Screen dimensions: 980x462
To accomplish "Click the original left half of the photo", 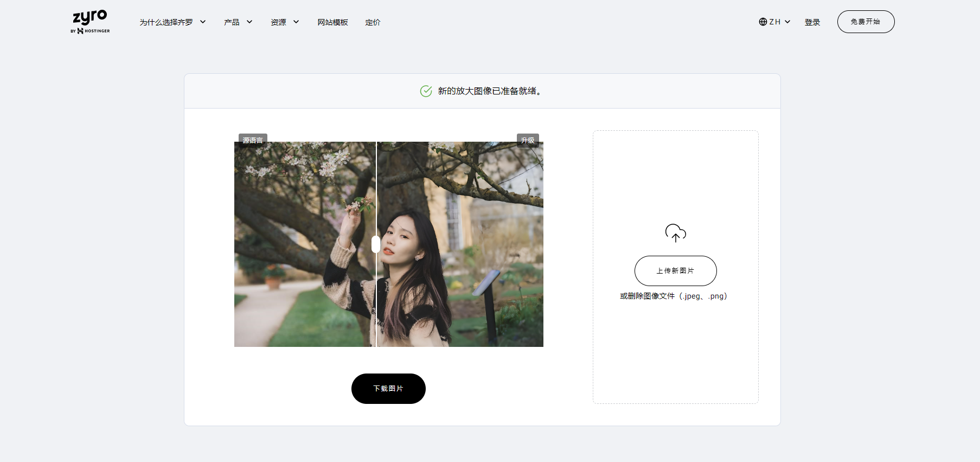I will click(x=305, y=244).
